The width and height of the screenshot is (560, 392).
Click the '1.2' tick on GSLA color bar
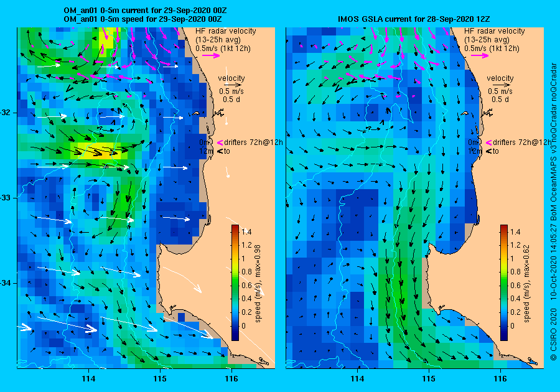[515, 245]
